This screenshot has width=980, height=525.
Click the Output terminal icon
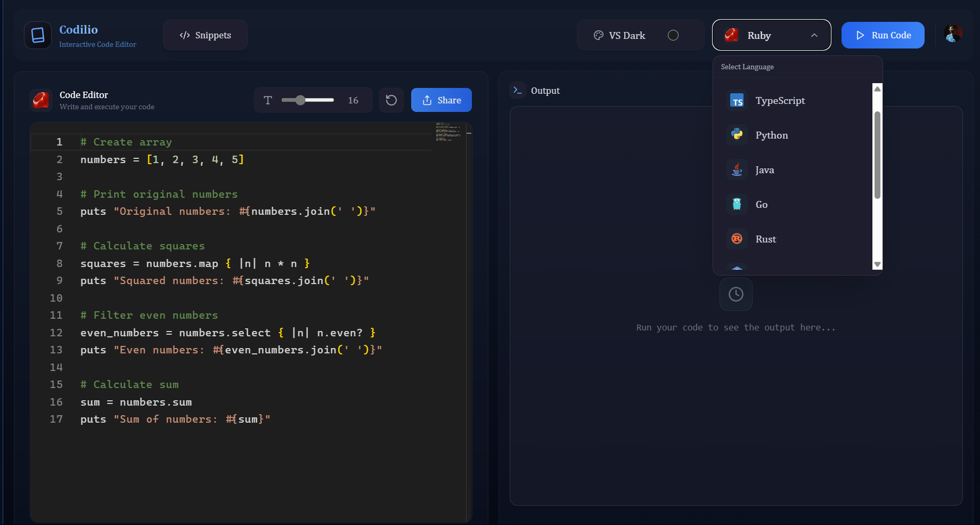(517, 90)
